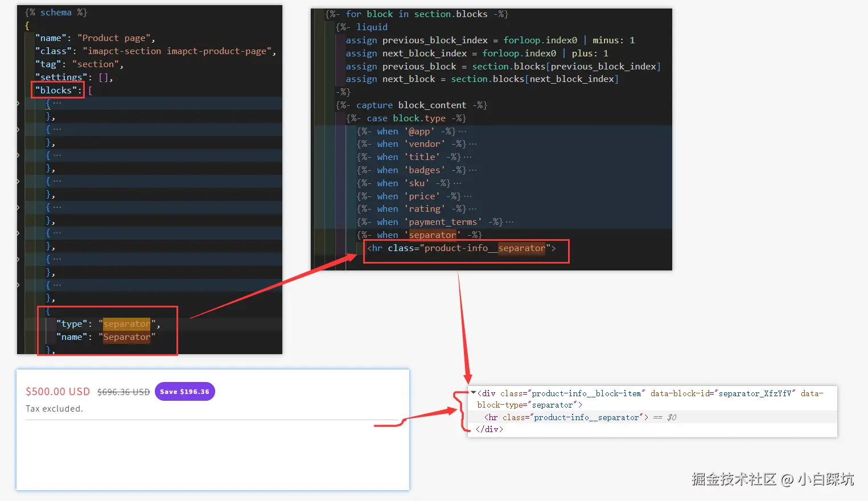Click the fold ellipsis after when 'payment_terms'

509,222
